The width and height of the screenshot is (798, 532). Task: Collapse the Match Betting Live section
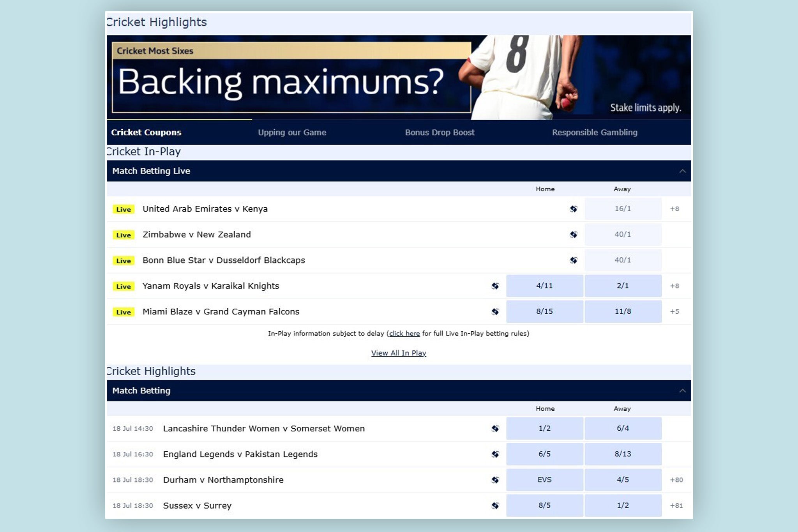click(x=682, y=171)
